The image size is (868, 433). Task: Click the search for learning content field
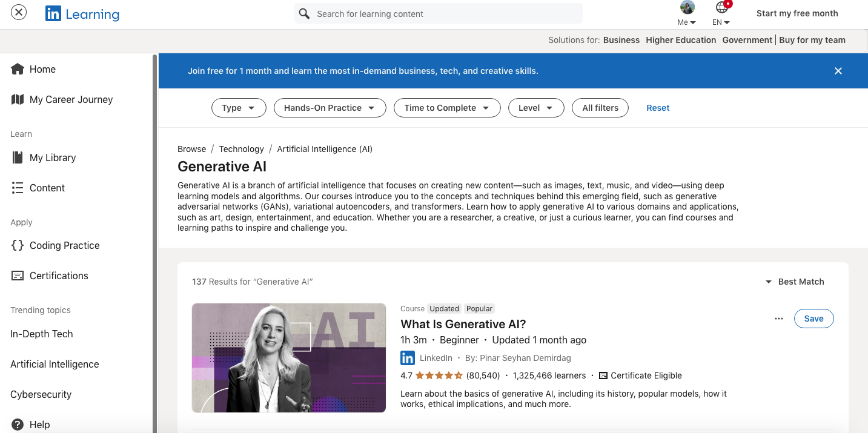(x=439, y=13)
